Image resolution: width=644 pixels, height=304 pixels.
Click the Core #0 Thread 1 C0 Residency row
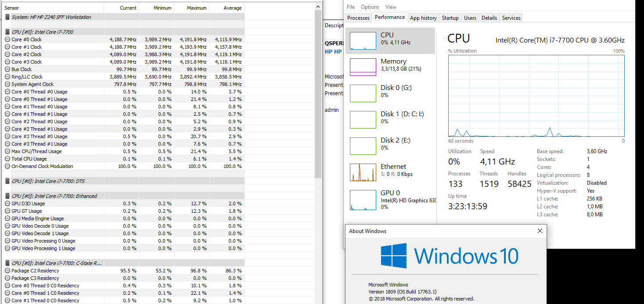coord(123,293)
